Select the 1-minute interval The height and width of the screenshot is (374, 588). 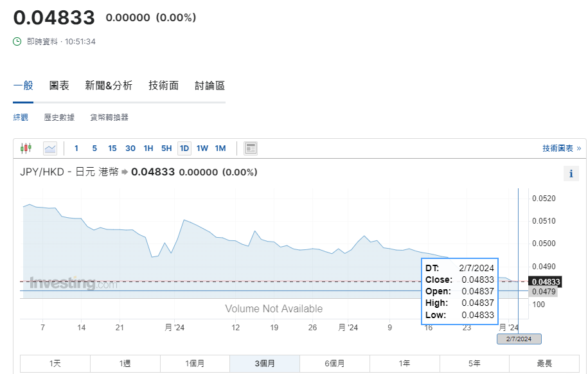(x=76, y=148)
